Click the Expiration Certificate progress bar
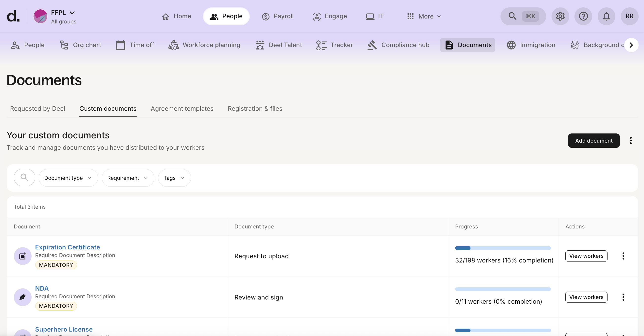The width and height of the screenshot is (644, 336). point(503,248)
